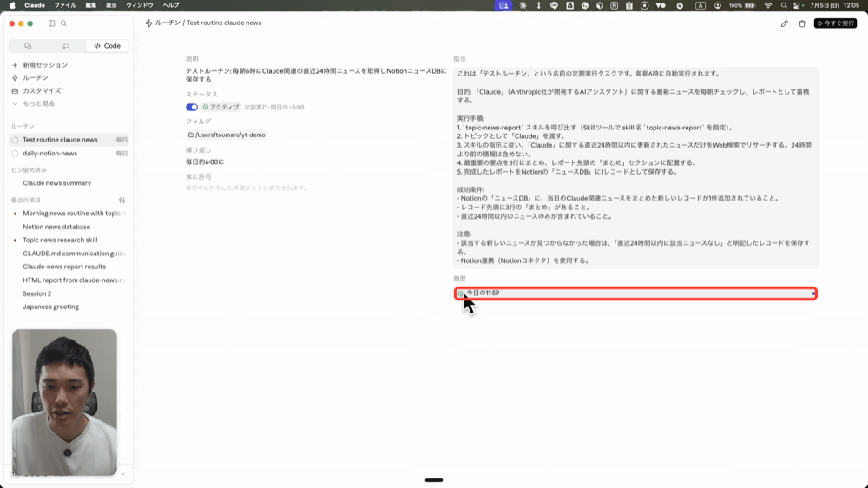868x488 pixels.
Task: Open the ヘルプ menu
Action: click(170, 5)
